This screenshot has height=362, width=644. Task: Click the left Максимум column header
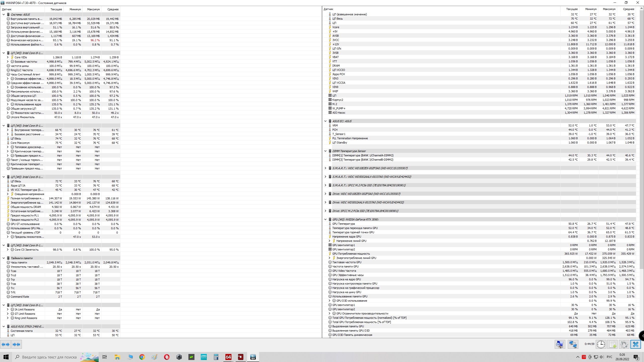pyautogui.click(x=93, y=9)
